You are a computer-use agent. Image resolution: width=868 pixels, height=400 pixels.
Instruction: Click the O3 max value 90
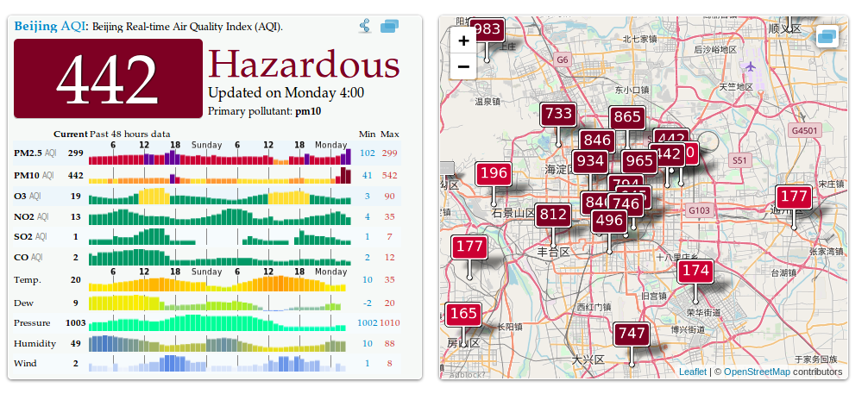click(x=389, y=196)
